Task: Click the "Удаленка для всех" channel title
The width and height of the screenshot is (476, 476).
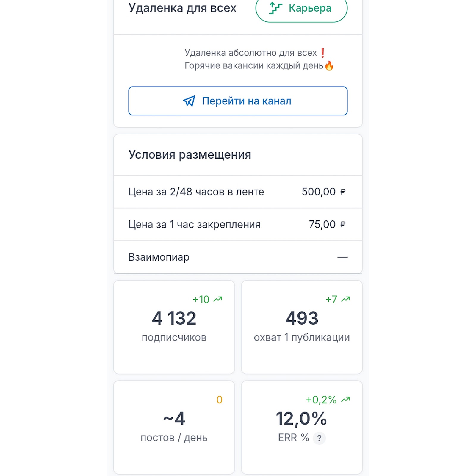Action: tap(182, 8)
